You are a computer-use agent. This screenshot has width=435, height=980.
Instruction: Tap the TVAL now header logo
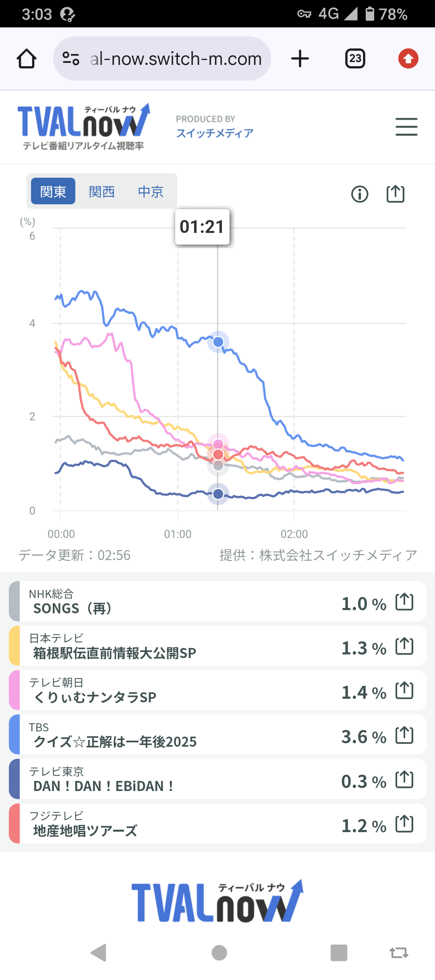83,127
